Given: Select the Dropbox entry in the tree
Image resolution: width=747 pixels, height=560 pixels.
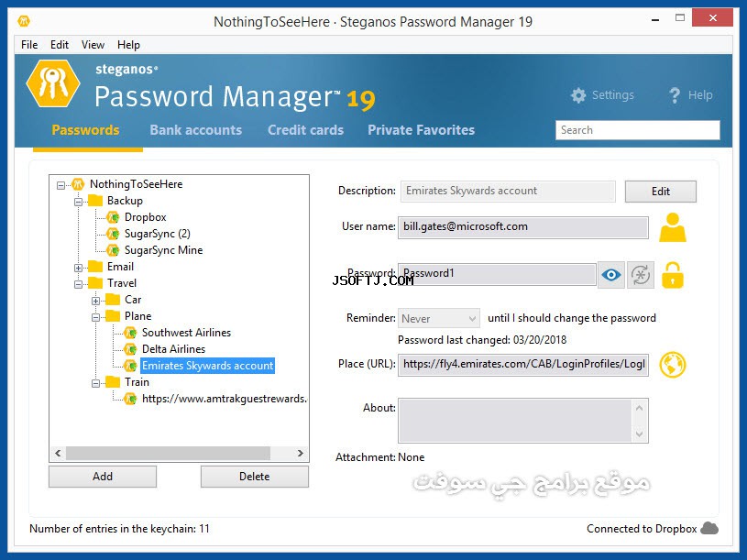Looking at the screenshot, I should pos(146,217).
